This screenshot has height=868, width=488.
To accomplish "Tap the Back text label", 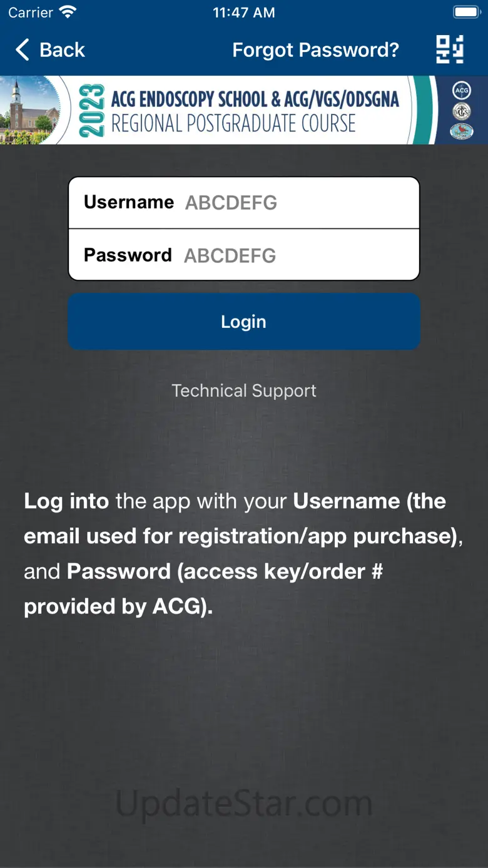I will pyautogui.click(x=62, y=50).
